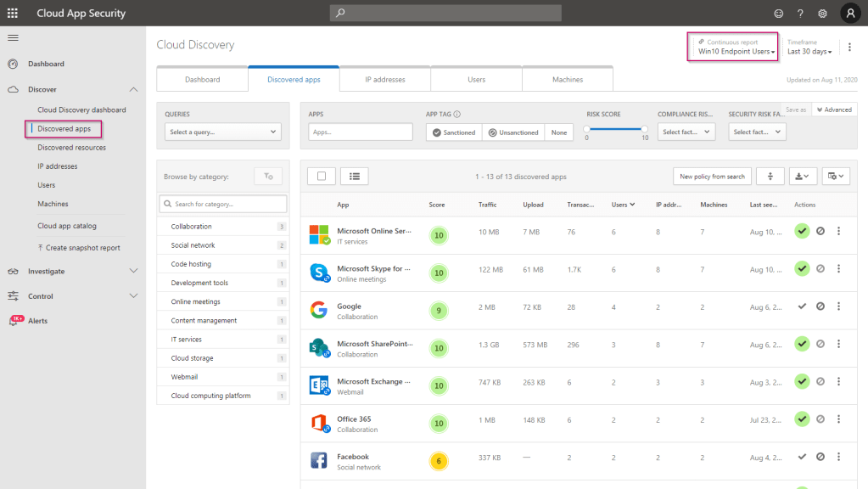Check the select-all apps checkbox
This screenshot has height=489, width=868.
pyautogui.click(x=322, y=176)
